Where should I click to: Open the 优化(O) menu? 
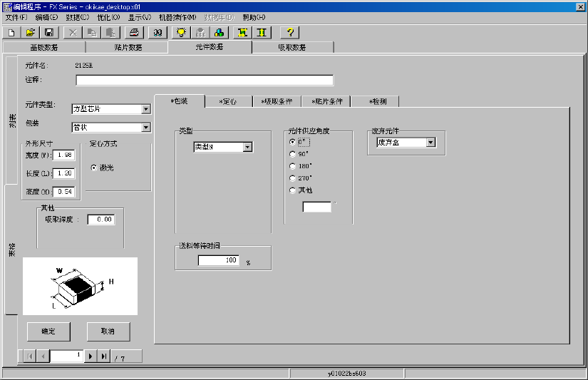pyautogui.click(x=108, y=17)
